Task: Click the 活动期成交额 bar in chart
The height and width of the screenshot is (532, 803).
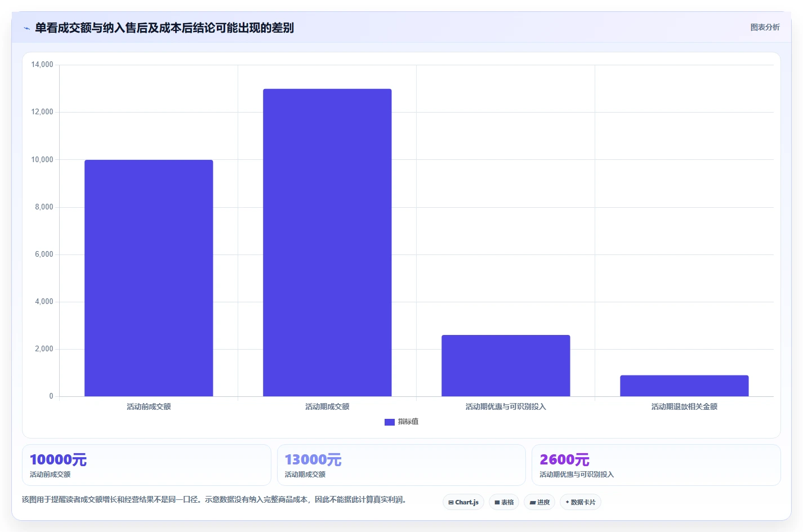Action: click(x=327, y=243)
